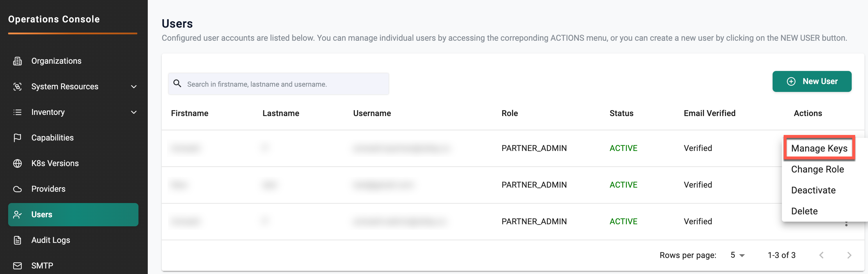Open the Users sidebar item

[73, 214]
